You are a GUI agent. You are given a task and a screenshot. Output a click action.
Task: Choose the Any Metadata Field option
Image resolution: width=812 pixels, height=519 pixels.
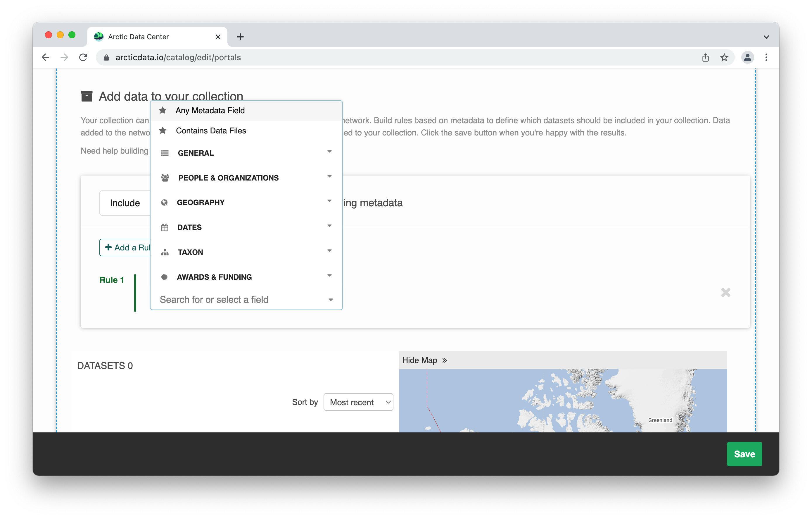tap(210, 110)
